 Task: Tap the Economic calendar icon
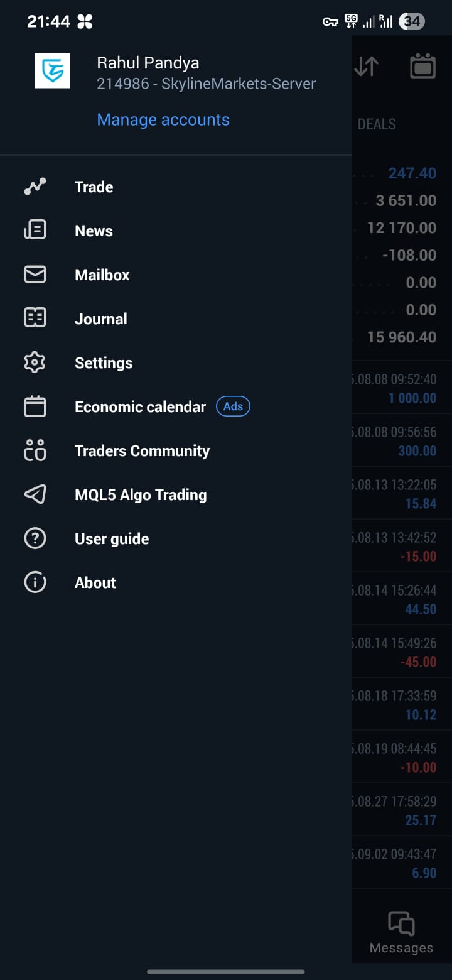pos(35,406)
